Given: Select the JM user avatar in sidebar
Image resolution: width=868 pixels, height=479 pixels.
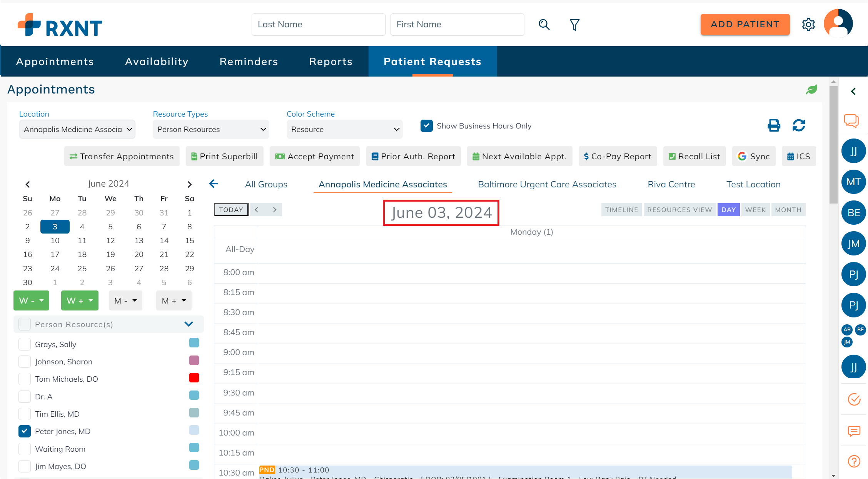Looking at the screenshot, I should click(x=854, y=244).
